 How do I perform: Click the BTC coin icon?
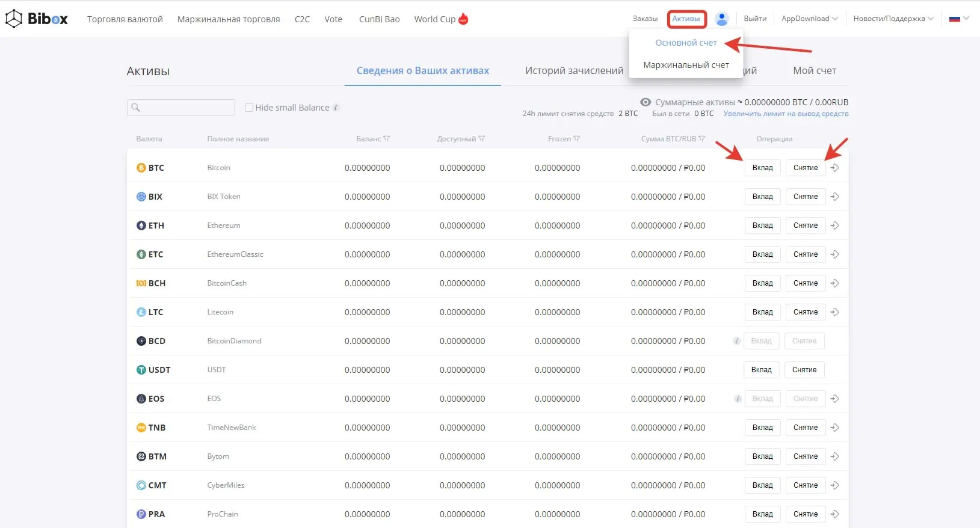pyautogui.click(x=141, y=168)
